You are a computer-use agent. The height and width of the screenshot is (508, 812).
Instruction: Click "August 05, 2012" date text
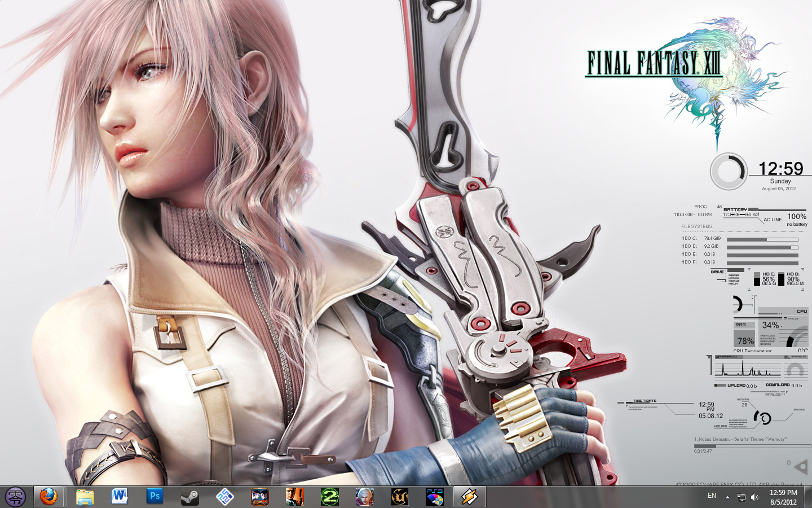[779, 189]
